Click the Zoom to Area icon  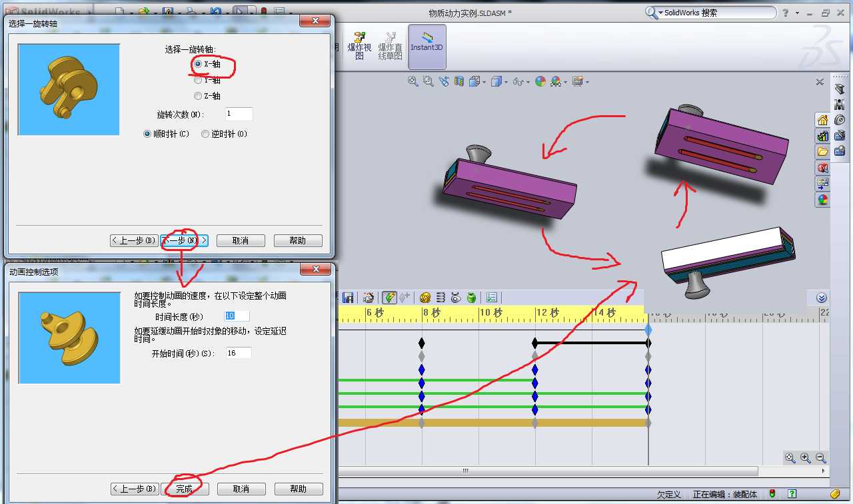[x=428, y=81]
